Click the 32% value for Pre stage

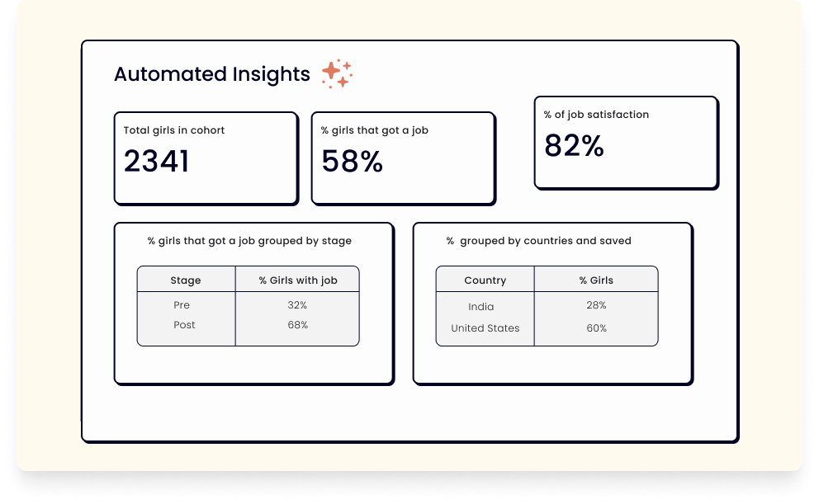coord(297,305)
